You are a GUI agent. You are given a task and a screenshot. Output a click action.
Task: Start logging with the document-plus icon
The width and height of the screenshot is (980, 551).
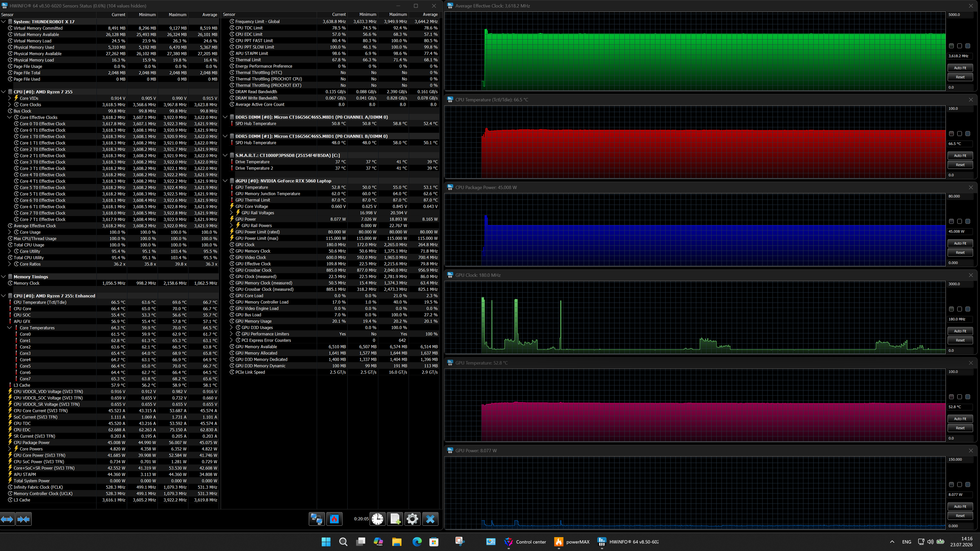click(x=395, y=519)
